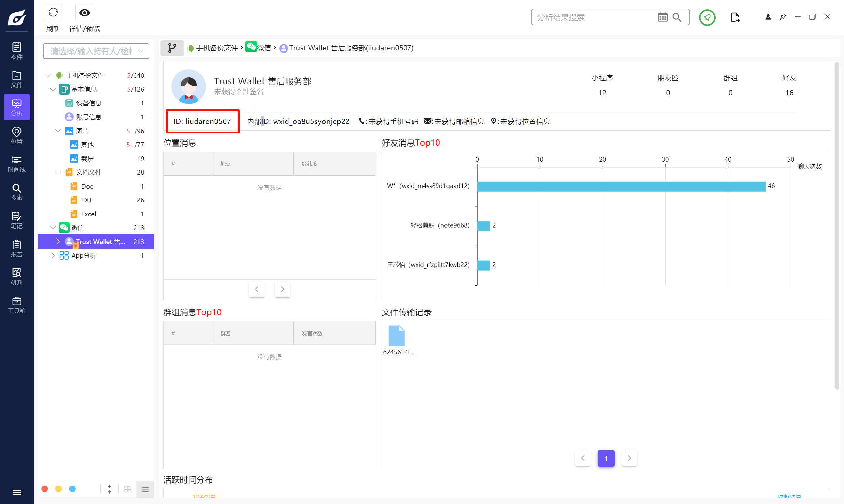Click 手机备份文件 in the breadcrumb
844x504 pixels.
click(217, 48)
